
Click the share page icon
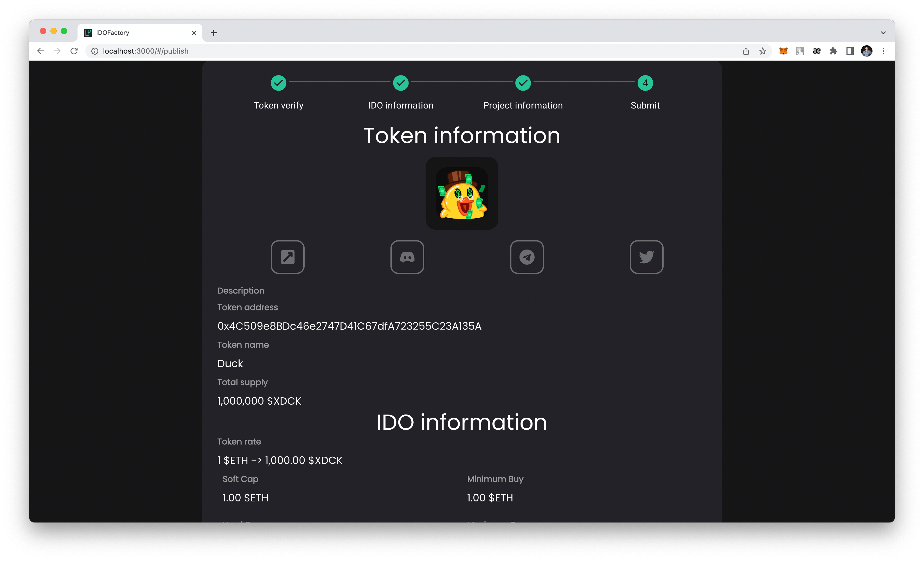pyautogui.click(x=746, y=51)
